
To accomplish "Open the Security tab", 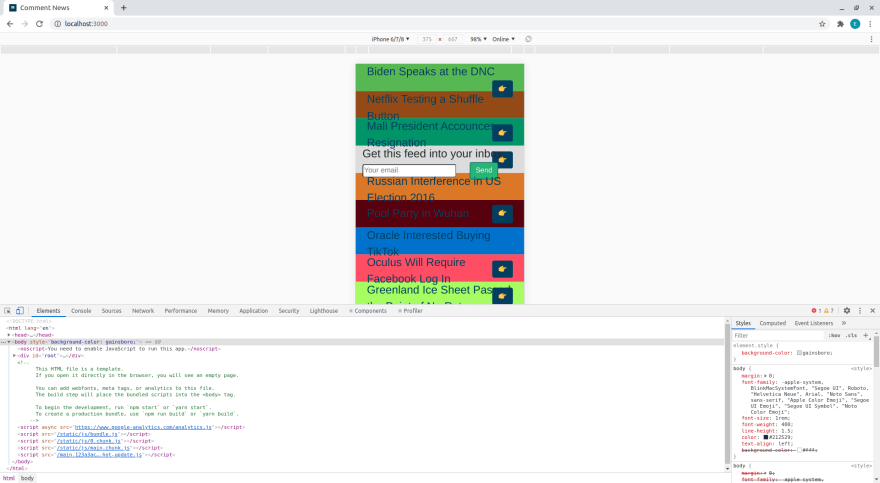I will 288,311.
